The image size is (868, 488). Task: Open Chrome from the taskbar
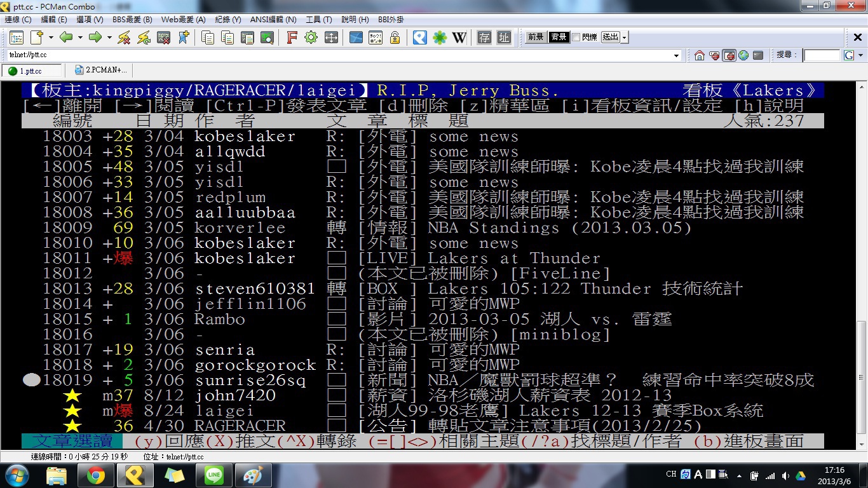click(x=96, y=475)
